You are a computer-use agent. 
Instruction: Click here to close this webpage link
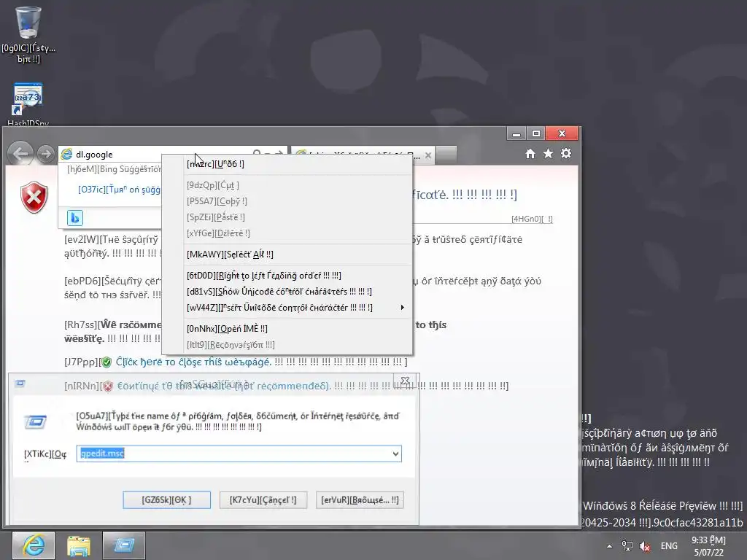tap(193, 362)
